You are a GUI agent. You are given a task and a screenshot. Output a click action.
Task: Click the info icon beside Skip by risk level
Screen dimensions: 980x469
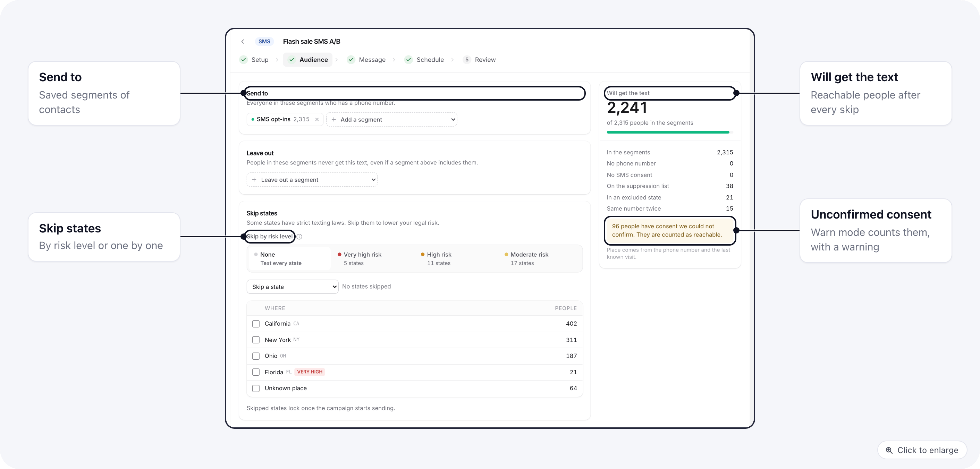299,237
